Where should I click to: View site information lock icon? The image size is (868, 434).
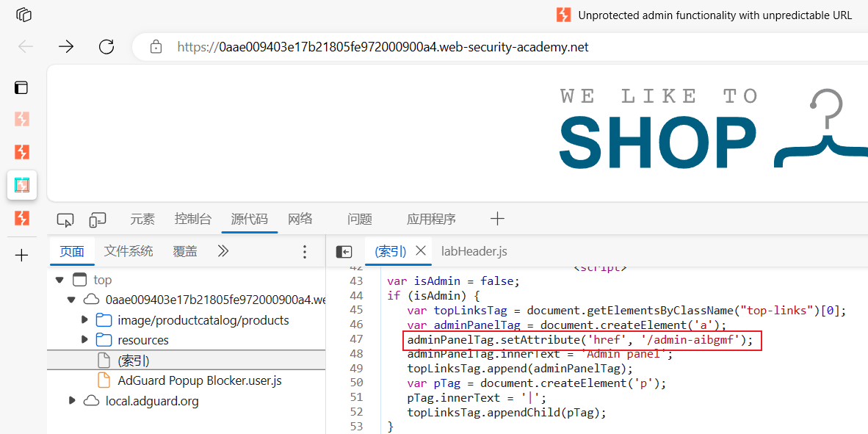(x=156, y=46)
